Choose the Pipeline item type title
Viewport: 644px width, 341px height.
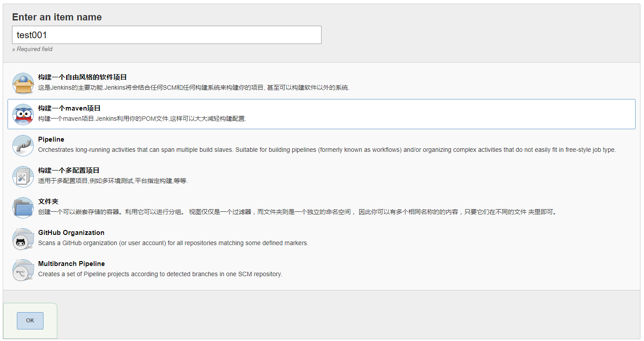click(x=51, y=139)
